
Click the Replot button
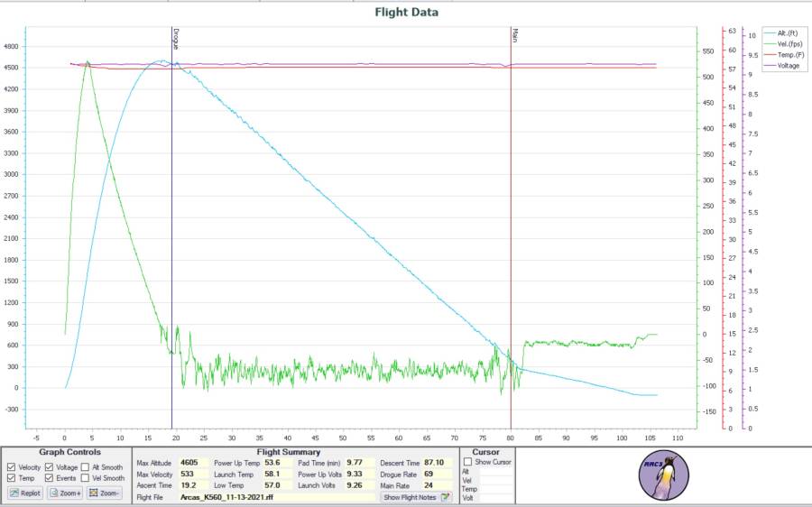[25, 493]
